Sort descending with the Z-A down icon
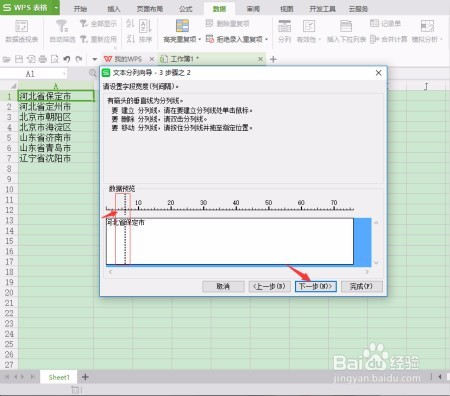450x396 pixels. 130,39
